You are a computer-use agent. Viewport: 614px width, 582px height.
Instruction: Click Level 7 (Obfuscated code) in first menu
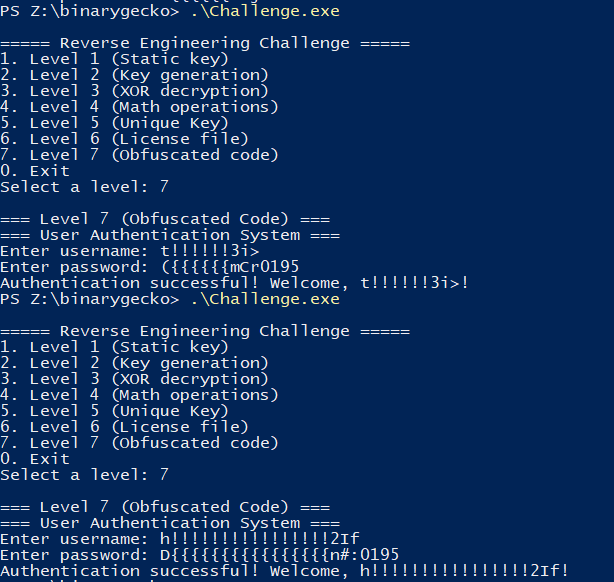[139, 155]
